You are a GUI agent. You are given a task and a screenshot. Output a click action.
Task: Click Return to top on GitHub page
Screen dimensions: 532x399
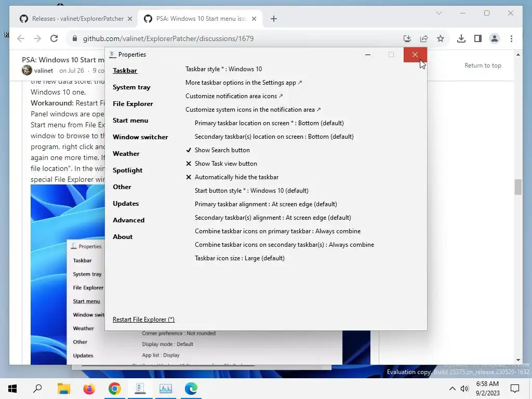(x=483, y=65)
